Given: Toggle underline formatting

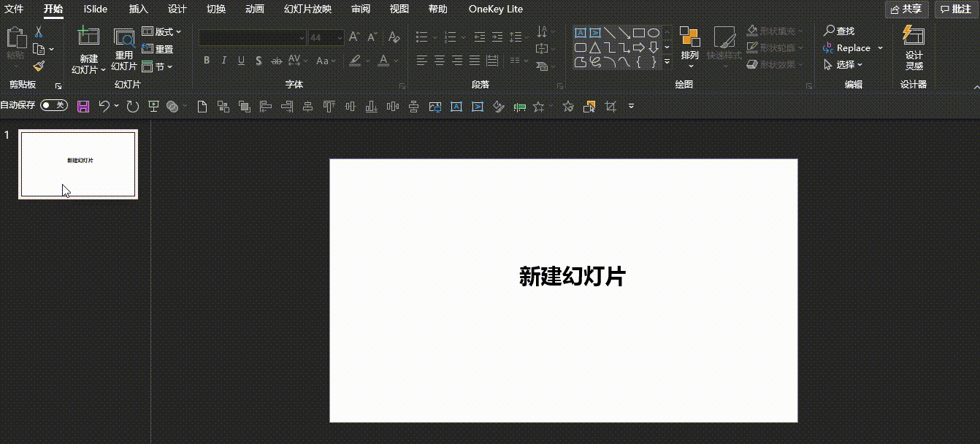Looking at the screenshot, I should pos(241,61).
